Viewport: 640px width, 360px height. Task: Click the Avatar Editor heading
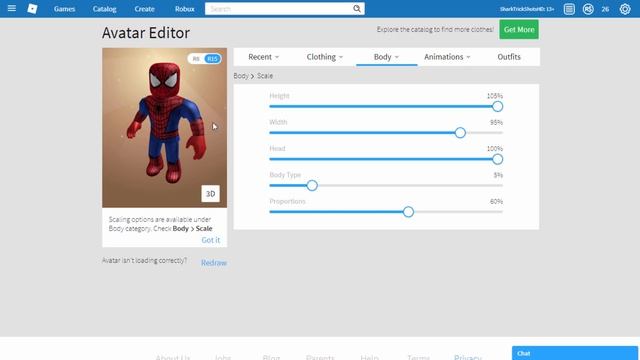coord(146,33)
